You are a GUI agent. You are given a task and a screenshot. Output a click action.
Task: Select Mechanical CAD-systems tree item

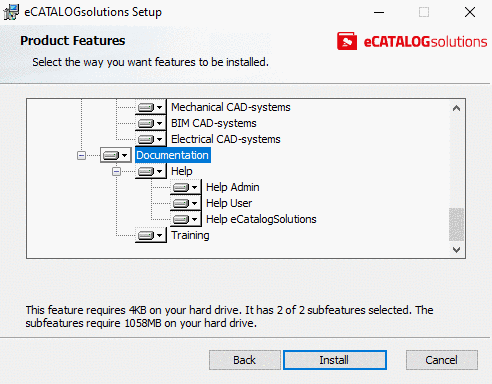click(x=231, y=107)
